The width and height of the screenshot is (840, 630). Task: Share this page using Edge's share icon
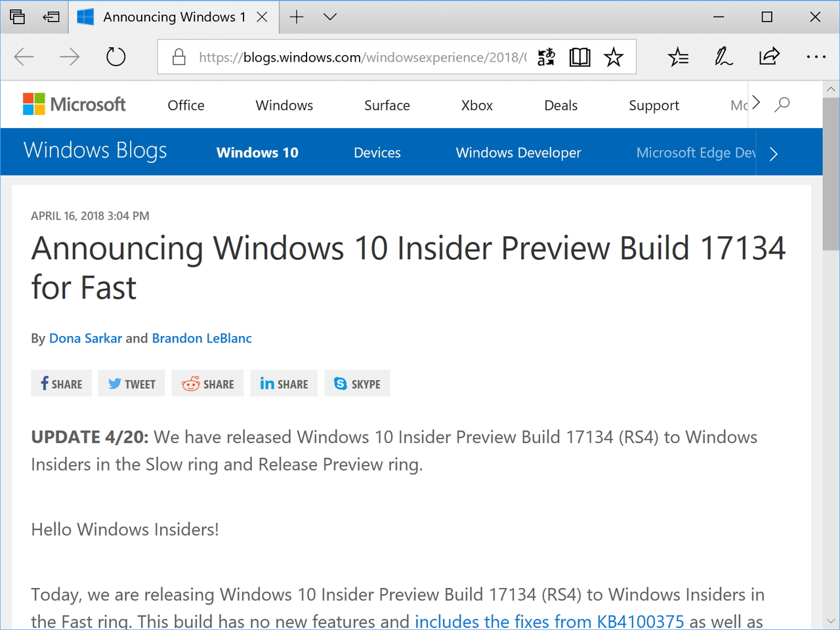point(769,57)
